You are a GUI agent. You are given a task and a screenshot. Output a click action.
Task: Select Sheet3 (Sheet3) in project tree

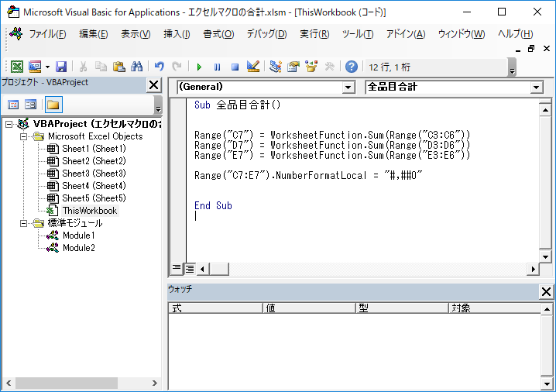94,174
